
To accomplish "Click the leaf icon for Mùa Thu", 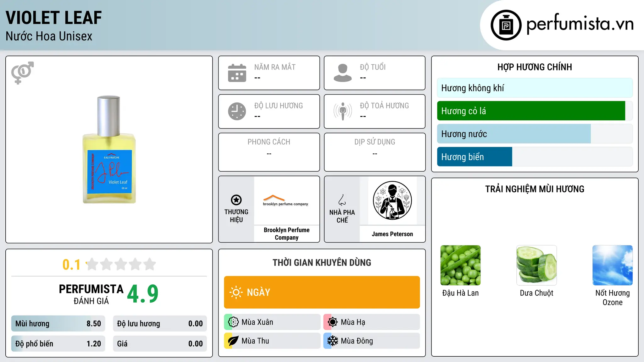I will pos(233,341).
